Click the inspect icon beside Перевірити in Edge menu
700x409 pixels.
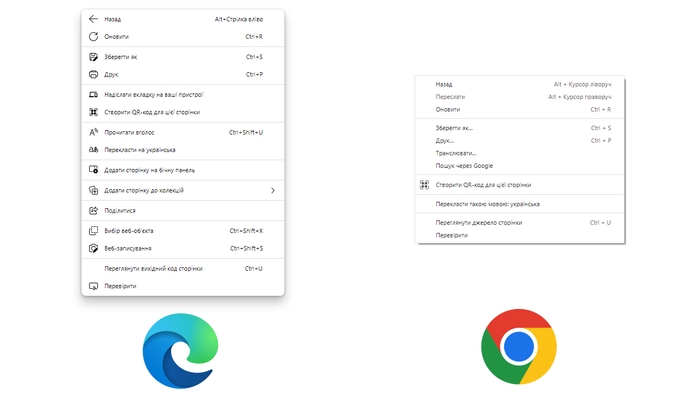pyautogui.click(x=93, y=286)
